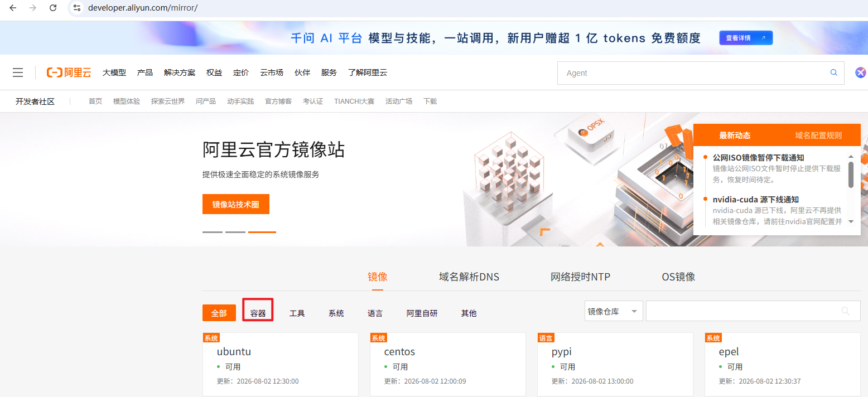The width and height of the screenshot is (868, 397).
Task: Select 语言 category filter
Action: [375, 313]
